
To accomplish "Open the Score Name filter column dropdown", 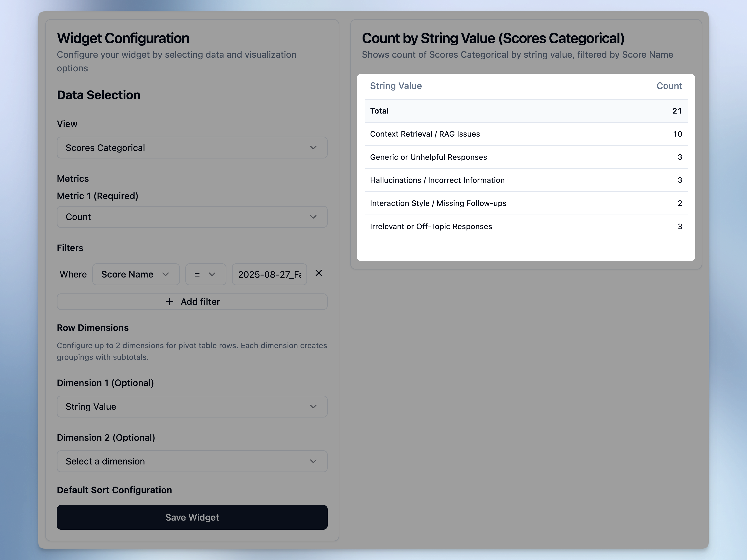I will [x=136, y=274].
